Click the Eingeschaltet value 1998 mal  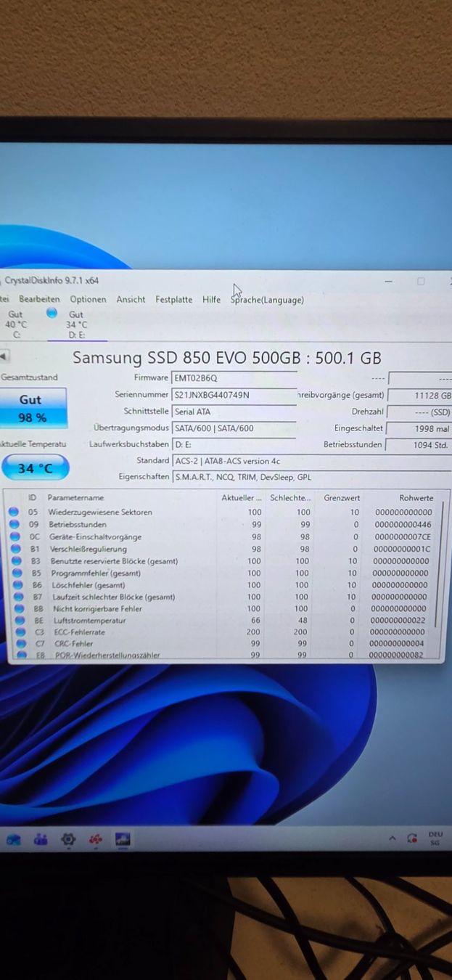419,428
